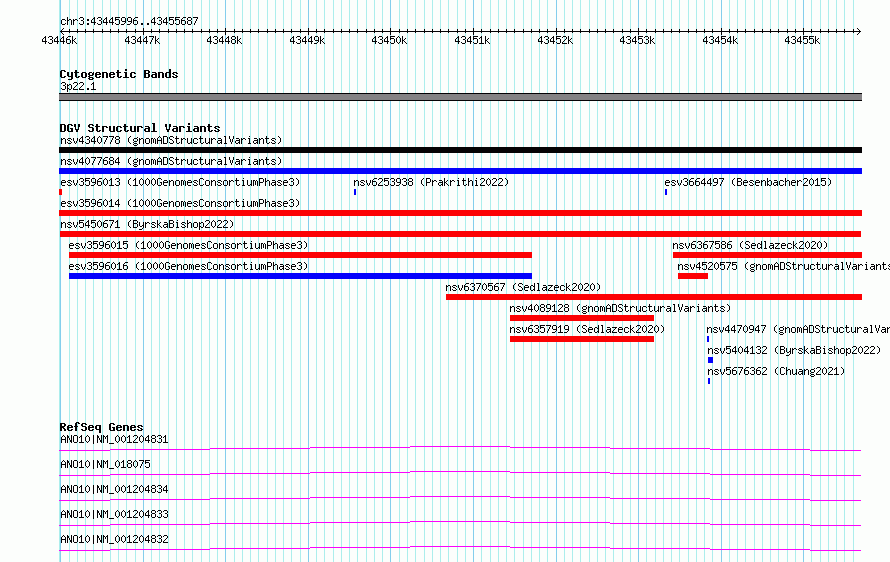Open the nsv6367586 Sedlazeck2020 label
890x562 pixels.
pyautogui.click(x=750, y=245)
